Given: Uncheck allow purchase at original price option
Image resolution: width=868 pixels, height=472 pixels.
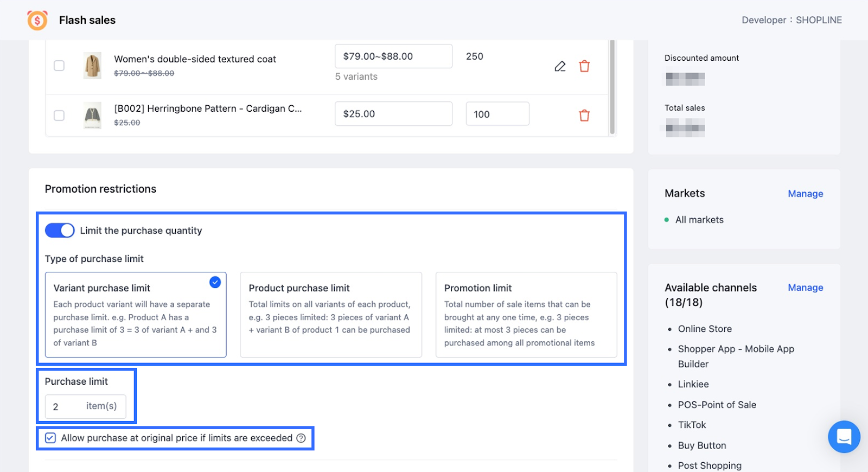Looking at the screenshot, I should tap(50, 438).
